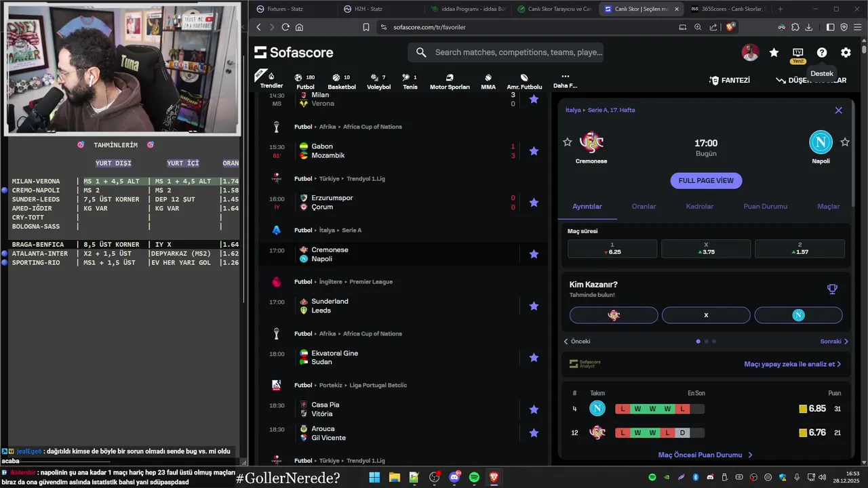Open the Brave Shields lion icon
Screen dimensions: 868x488
click(x=730, y=27)
